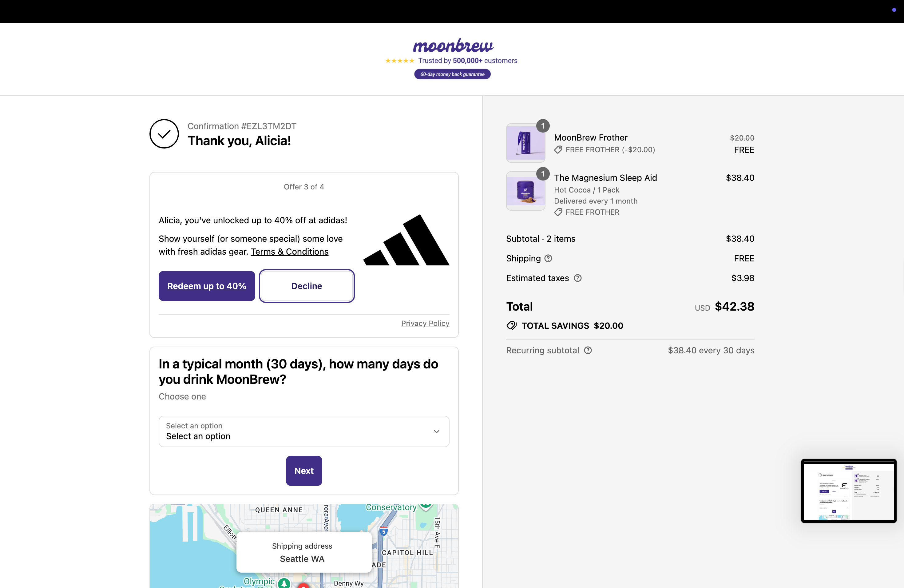Click the 60-day money back guarantee badge
Image resolution: width=904 pixels, height=588 pixels.
pyautogui.click(x=452, y=74)
